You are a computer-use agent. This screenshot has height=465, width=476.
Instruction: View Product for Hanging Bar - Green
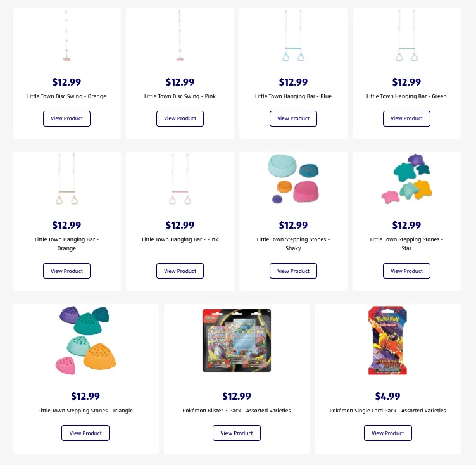(x=406, y=118)
